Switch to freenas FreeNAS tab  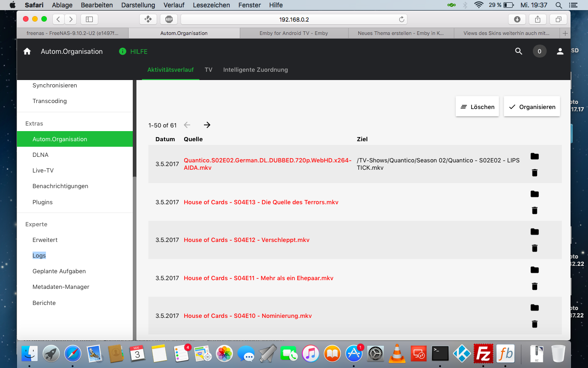coord(73,33)
